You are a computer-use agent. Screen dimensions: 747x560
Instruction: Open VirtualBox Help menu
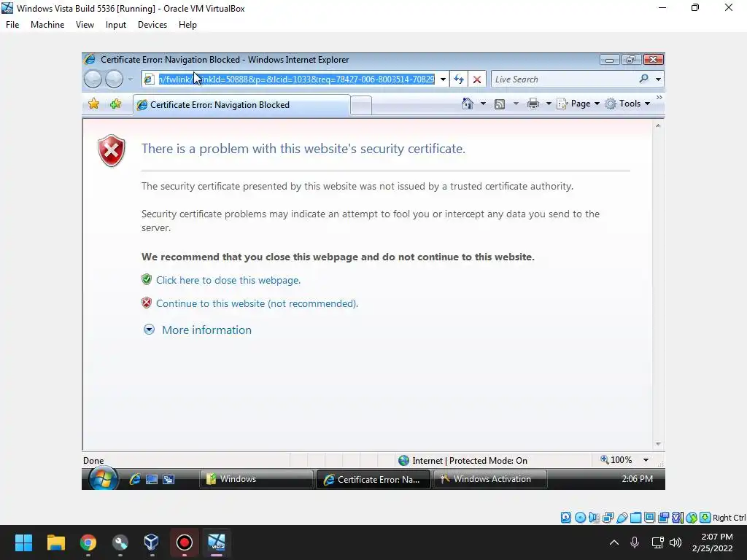(187, 25)
